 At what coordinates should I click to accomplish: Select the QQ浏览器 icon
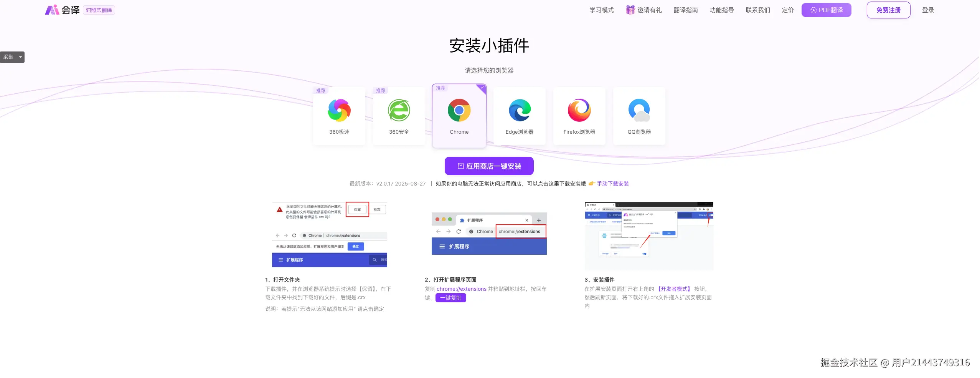click(x=639, y=110)
